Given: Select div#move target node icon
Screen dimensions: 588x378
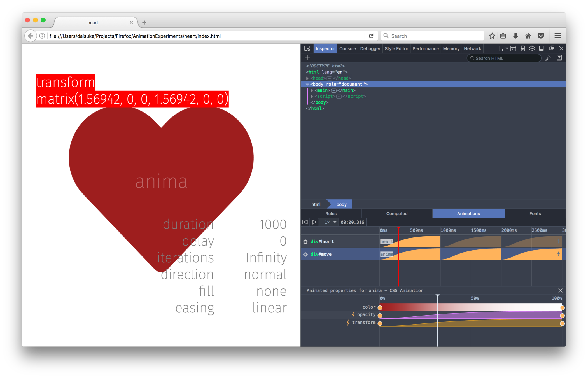Looking at the screenshot, I should (x=305, y=254).
